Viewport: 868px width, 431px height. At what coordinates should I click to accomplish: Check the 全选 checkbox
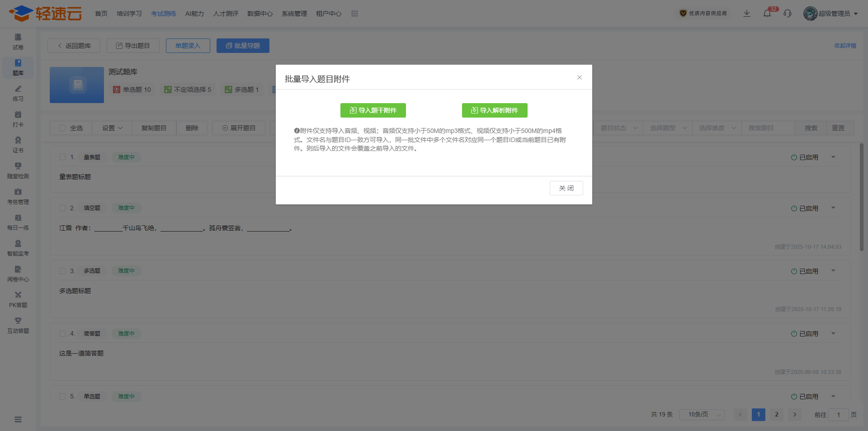[x=63, y=128]
